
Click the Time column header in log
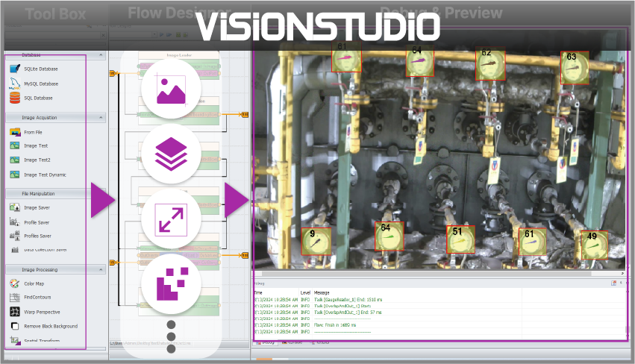pos(258,292)
